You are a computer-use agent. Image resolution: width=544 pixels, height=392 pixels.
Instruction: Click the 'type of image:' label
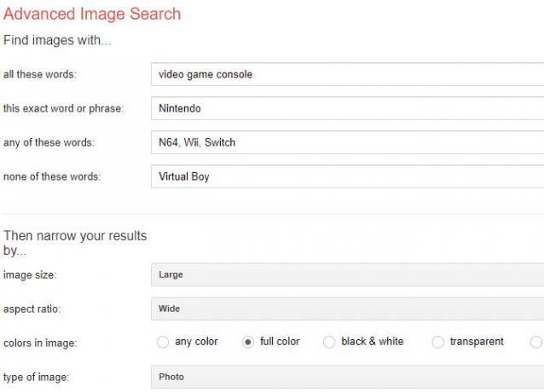(x=37, y=378)
